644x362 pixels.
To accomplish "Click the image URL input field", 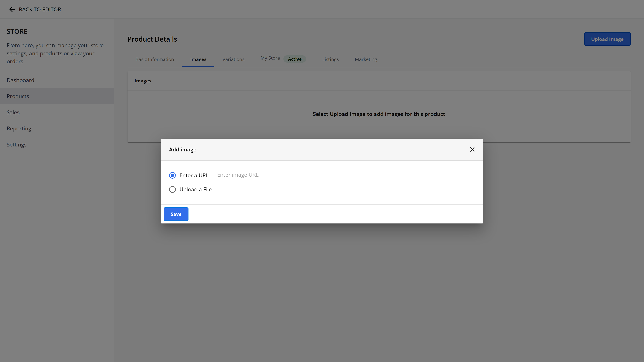I will [305, 175].
